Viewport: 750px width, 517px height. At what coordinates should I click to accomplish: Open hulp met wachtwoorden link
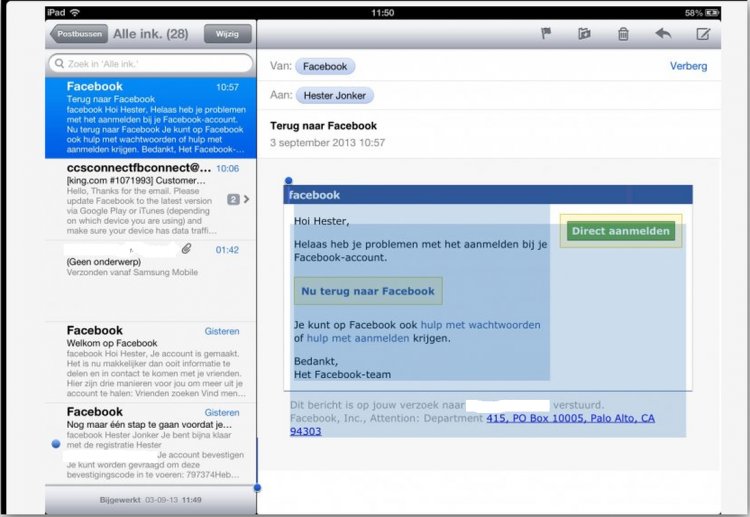480,325
